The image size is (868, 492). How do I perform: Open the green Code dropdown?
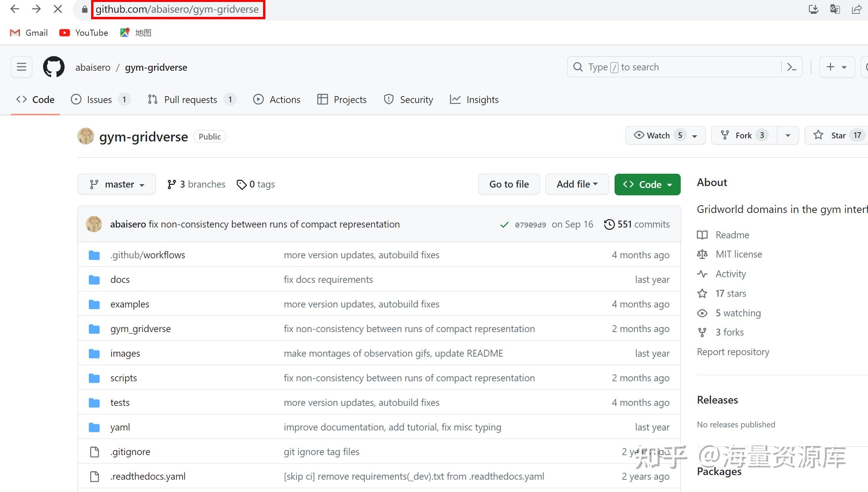pos(647,184)
